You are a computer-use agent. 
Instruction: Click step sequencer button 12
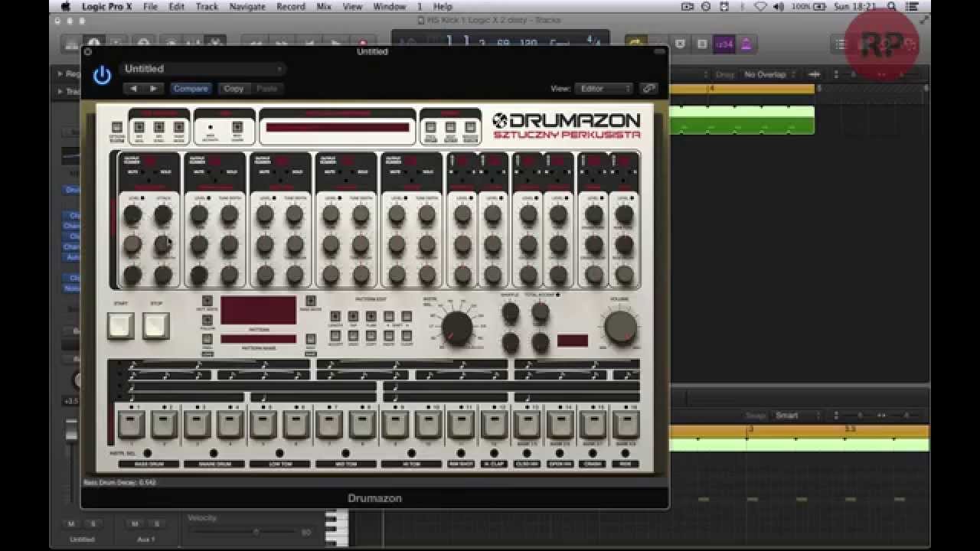(494, 423)
